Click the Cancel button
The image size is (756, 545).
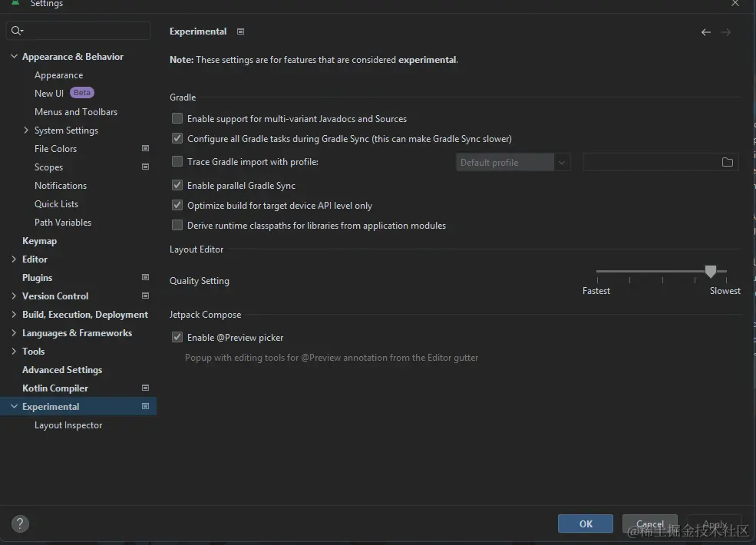649,524
